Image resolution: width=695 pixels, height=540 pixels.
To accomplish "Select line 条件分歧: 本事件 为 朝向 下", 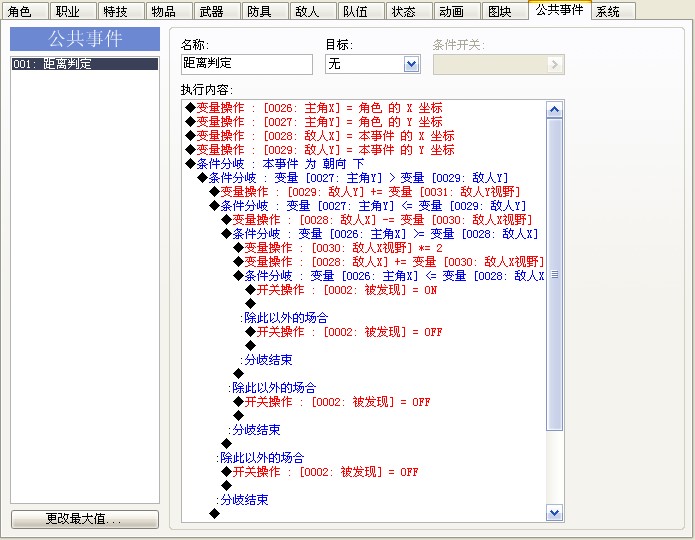I will [275, 164].
